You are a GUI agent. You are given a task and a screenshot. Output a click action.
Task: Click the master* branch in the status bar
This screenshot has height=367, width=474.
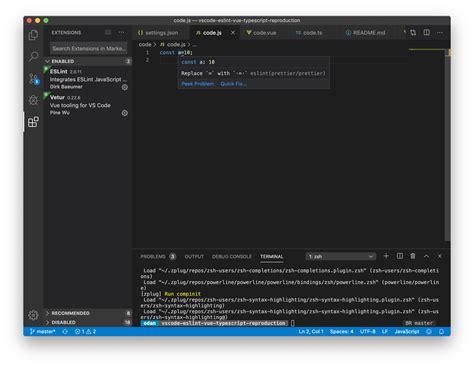[42, 331]
